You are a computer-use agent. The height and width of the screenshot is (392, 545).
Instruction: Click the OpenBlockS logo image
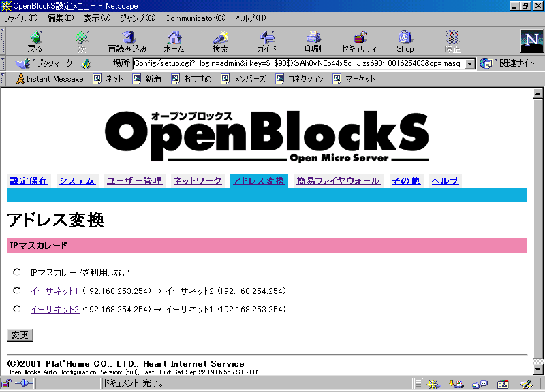[x=267, y=135]
